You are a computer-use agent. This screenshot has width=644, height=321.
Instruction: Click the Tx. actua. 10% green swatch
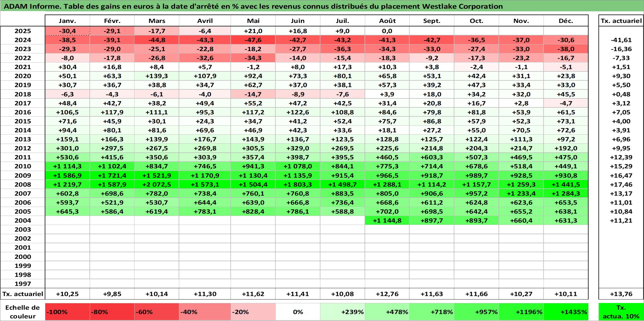(621, 312)
